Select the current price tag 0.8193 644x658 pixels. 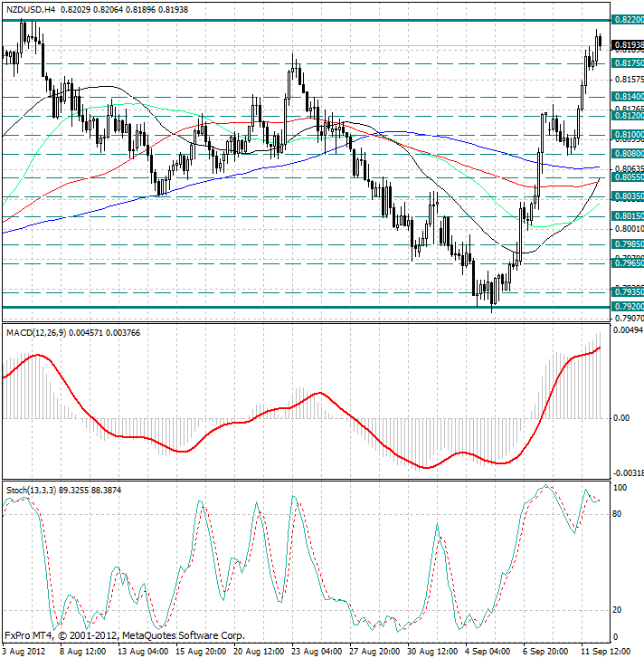[x=628, y=45]
